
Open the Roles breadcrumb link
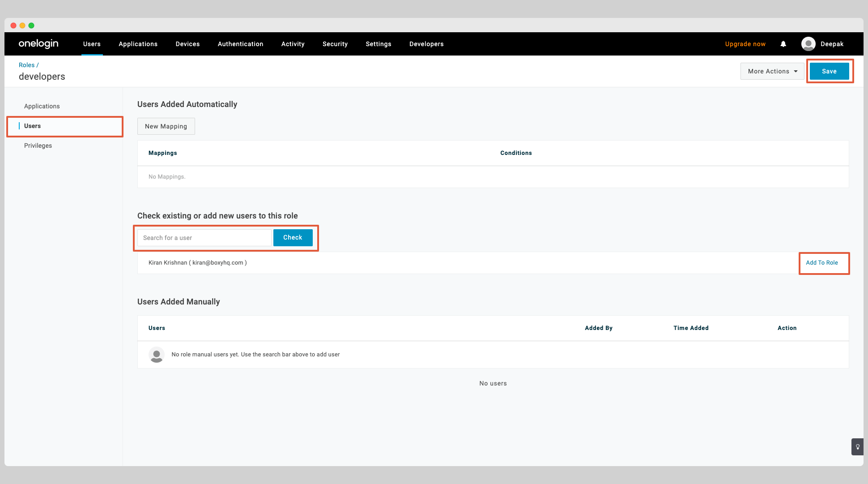(x=26, y=65)
